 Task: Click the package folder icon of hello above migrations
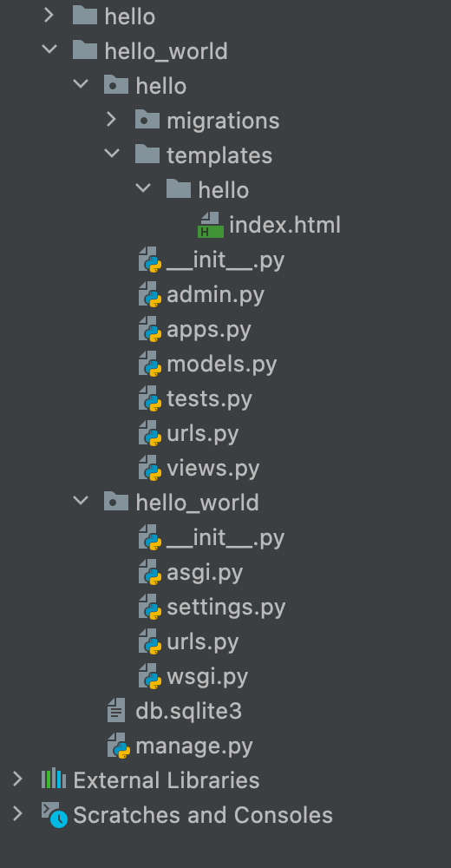pyautogui.click(x=116, y=85)
